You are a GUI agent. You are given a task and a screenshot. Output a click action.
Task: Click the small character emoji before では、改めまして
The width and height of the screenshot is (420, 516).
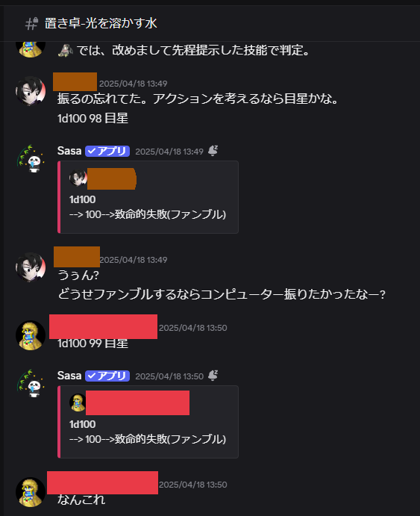pyautogui.click(x=66, y=50)
